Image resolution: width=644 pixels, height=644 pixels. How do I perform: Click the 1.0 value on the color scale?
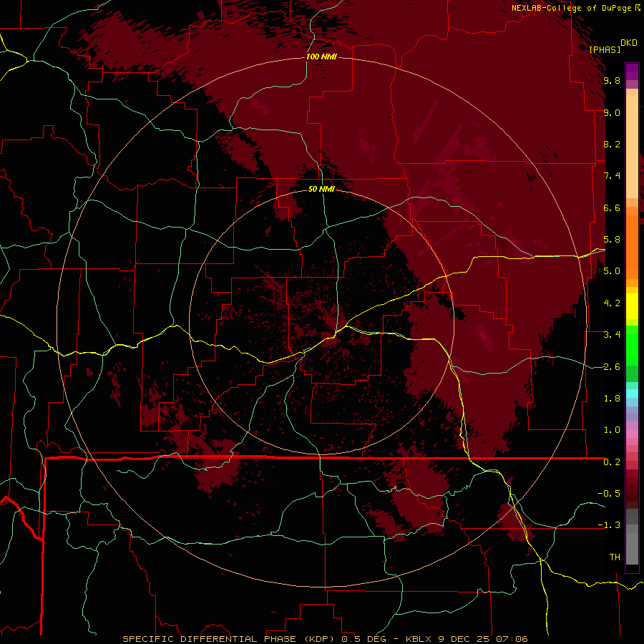tap(612, 430)
